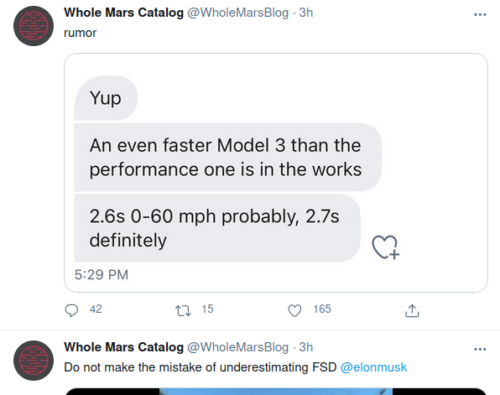Screen dimensions: 500x395
Task: Open the 3h timestamp of the FSD tweet
Action: pos(306,347)
